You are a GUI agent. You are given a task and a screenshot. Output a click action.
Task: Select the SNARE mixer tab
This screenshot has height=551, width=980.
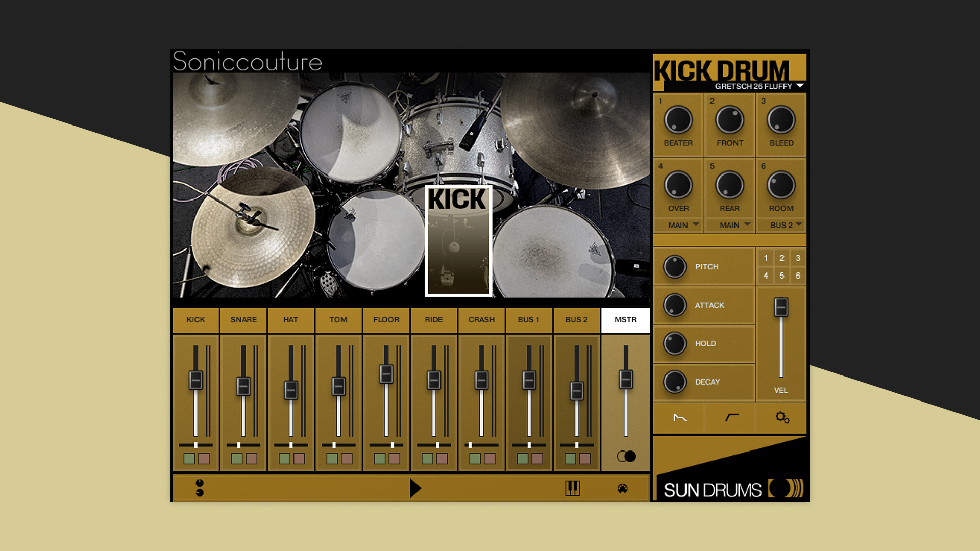pos(243,320)
